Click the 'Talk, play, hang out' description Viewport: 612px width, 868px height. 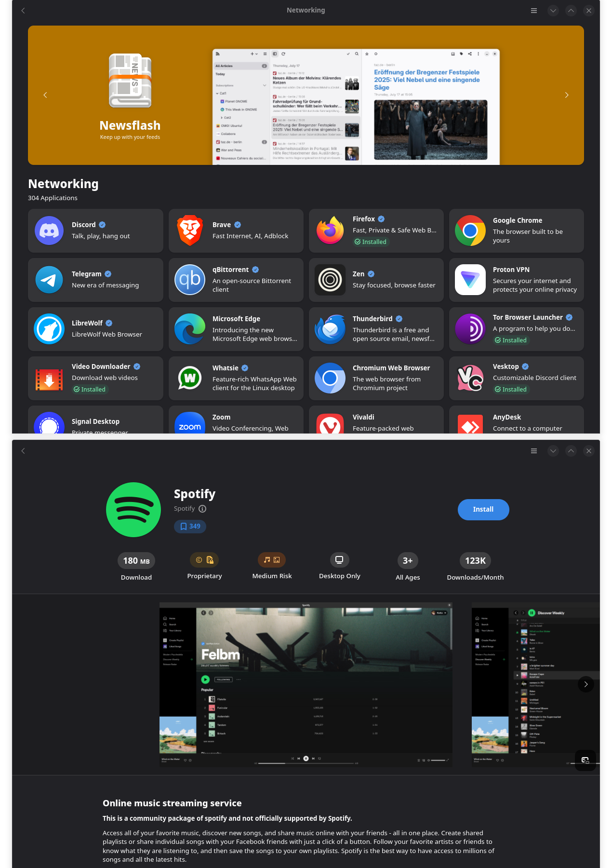[x=101, y=236]
